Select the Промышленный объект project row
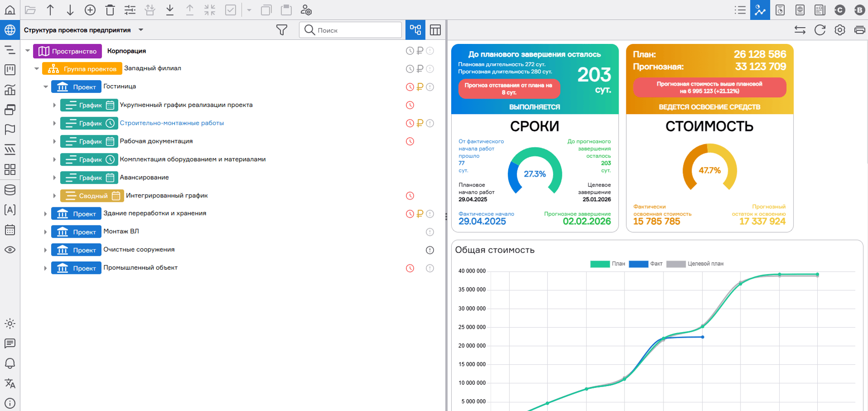Image resolution: width=868 pixels, height=411 pixels. coord(140,268)
